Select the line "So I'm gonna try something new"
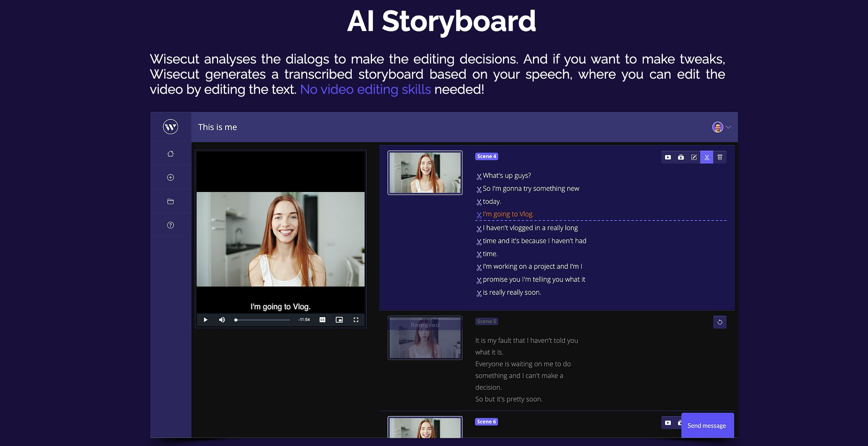Viewport: 868px width, 446px height. click(x=531, y=188)
